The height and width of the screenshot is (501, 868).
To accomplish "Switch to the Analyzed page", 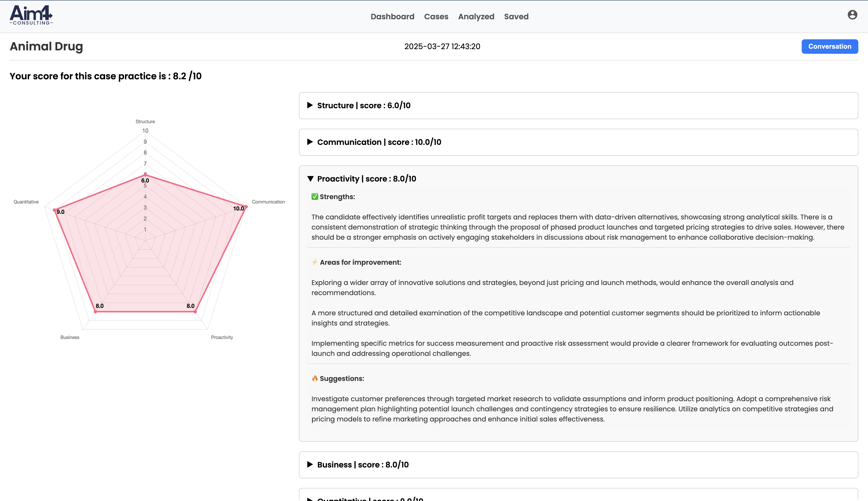I will pos(476,17).
